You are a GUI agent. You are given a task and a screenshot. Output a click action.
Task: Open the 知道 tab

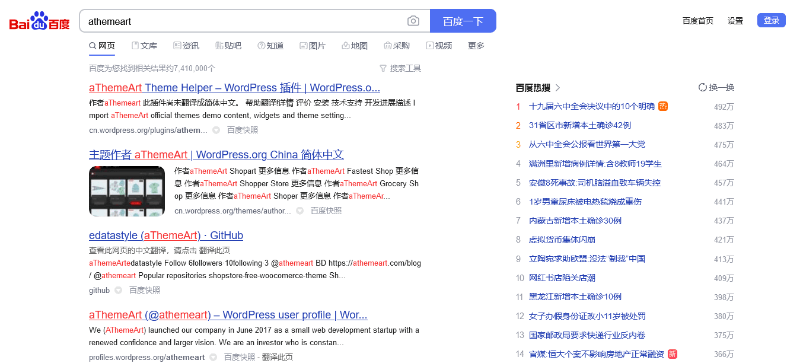click(270, 45)
